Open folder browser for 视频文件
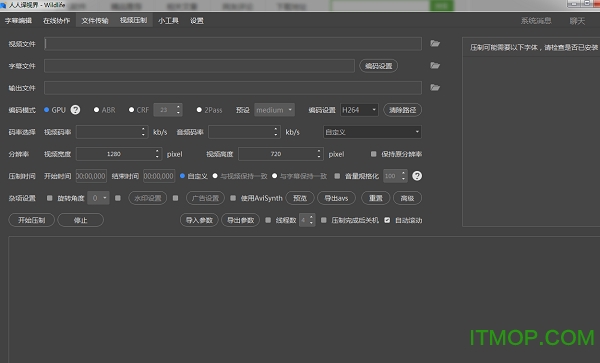 [x=435, y=44]
